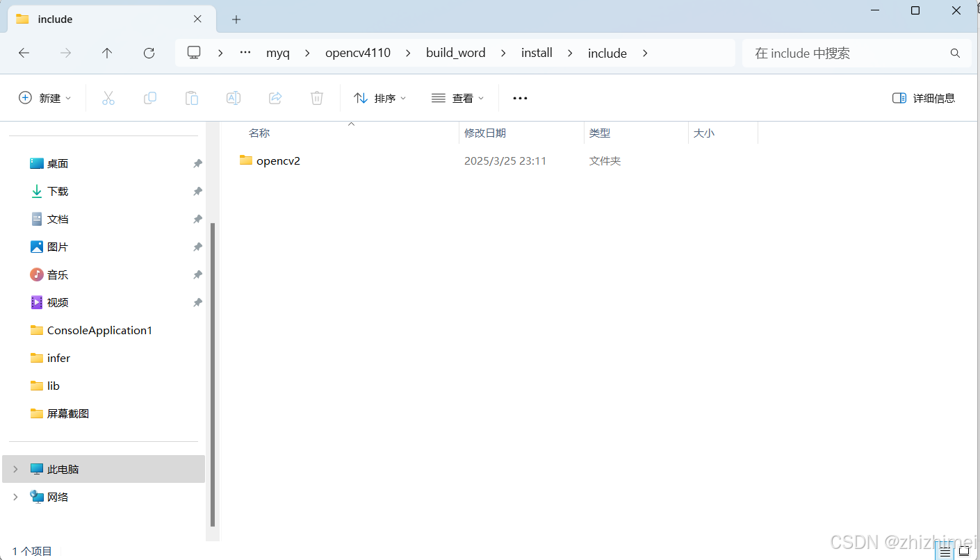
Task: Toggle the 详细信息 details pane
Action: (x=924, y=98)
